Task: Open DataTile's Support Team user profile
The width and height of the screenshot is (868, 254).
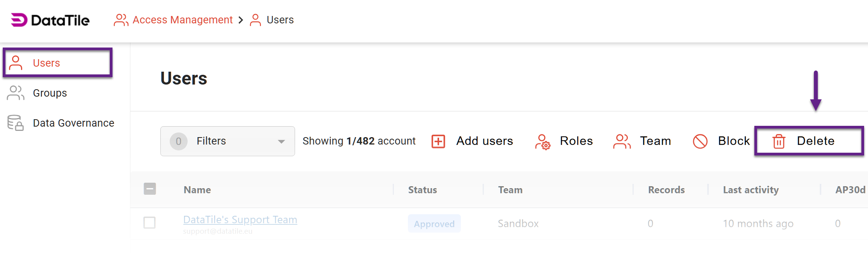Action: click(x=240, y=220)
